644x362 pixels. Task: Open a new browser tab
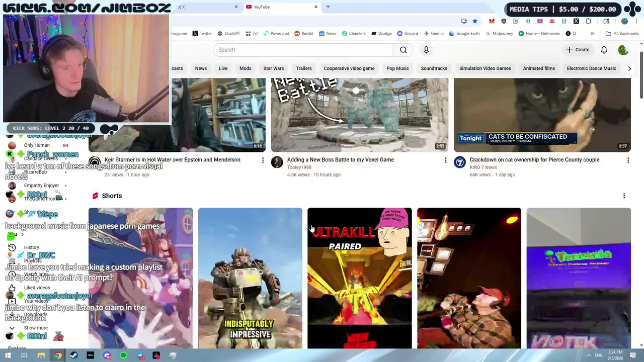point(328,7)
